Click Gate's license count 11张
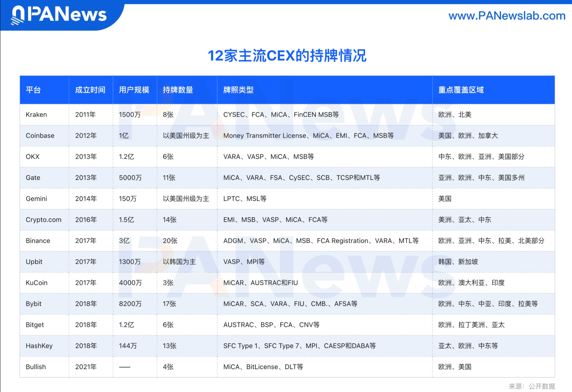572x392 pixels. [169, 178]
